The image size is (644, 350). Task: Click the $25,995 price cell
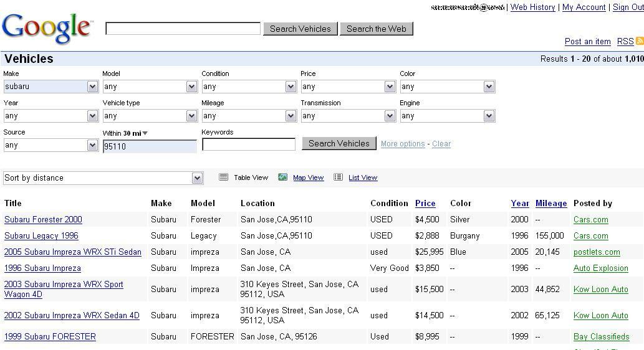429,252
